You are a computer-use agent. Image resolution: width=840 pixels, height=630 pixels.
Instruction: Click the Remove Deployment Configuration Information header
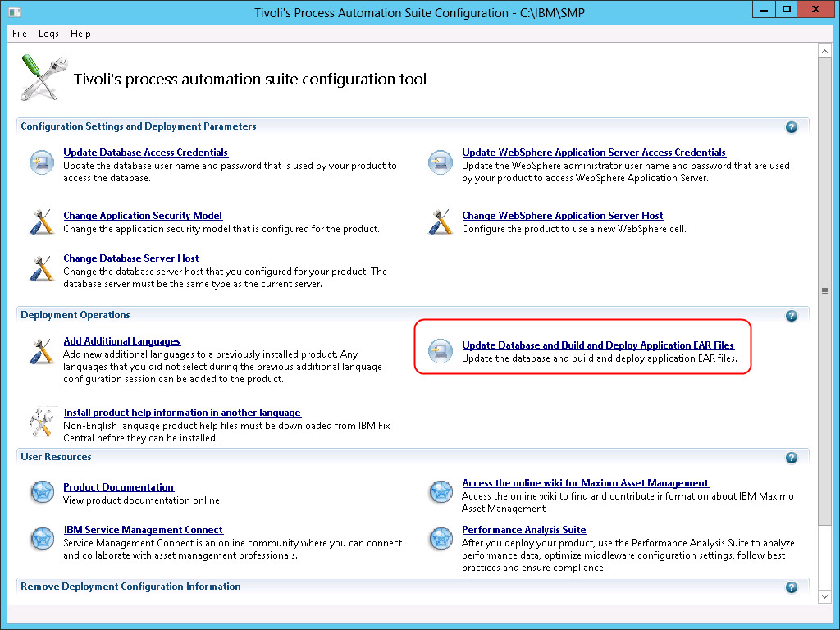click(x=130, y=587)
